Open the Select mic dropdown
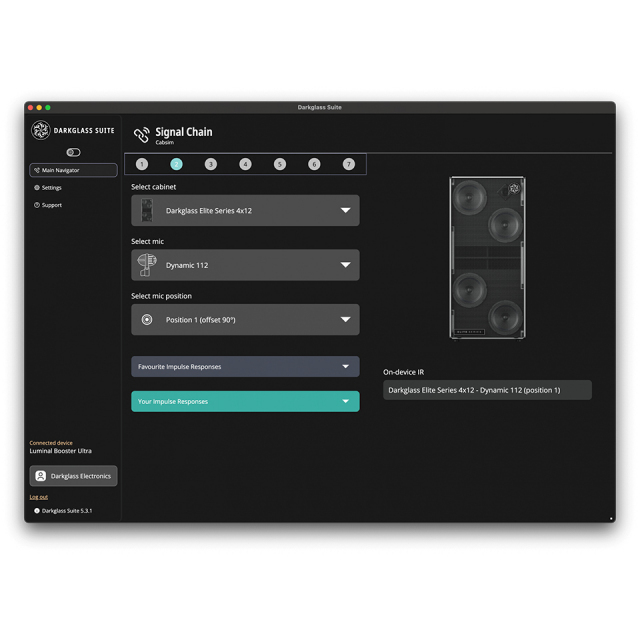Viewport: 640px width, 640px height. 245,265
